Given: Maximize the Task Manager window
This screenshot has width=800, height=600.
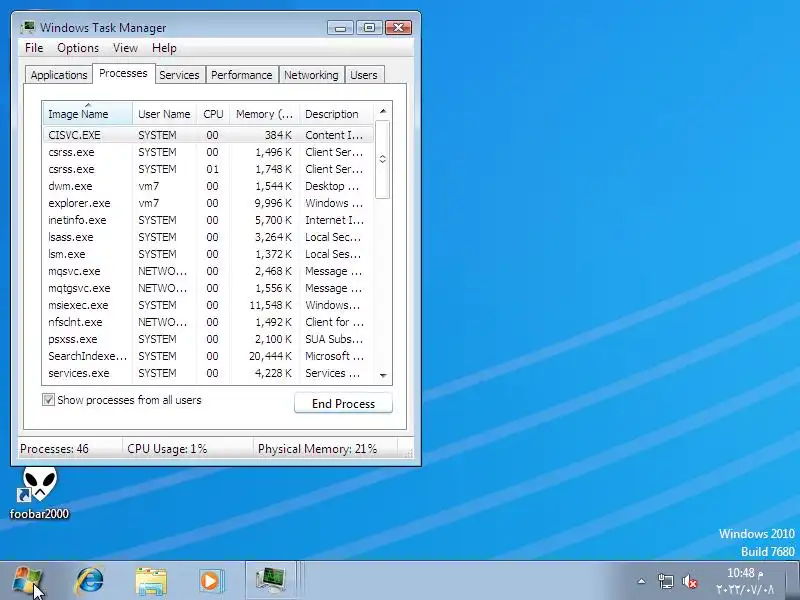Looking at the screenshot, I should click(369, 28).
